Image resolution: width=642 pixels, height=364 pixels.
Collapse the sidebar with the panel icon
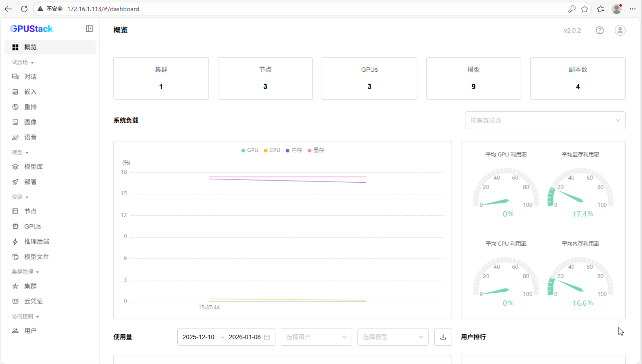(89, 29)
